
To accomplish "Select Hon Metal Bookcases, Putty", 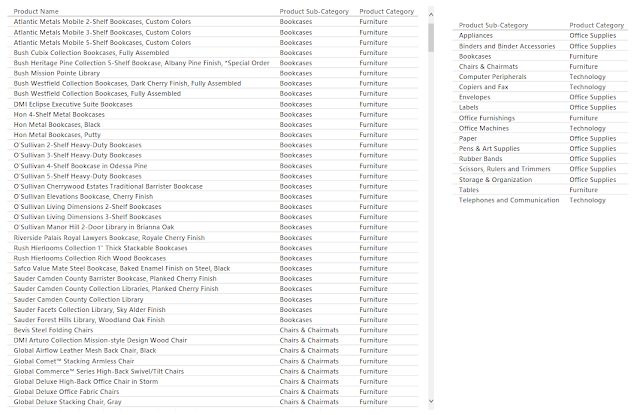I will coord(57,135).
